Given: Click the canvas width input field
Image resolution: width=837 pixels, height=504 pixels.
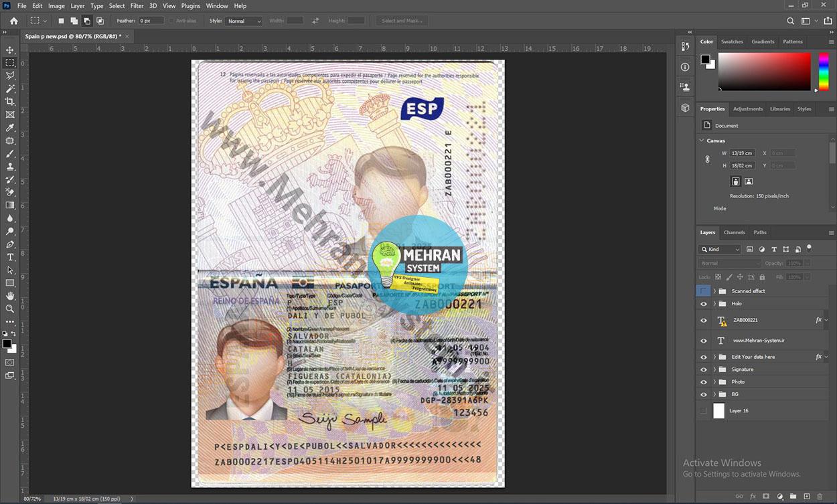Looking at the screenshot, I should point(743,153).
